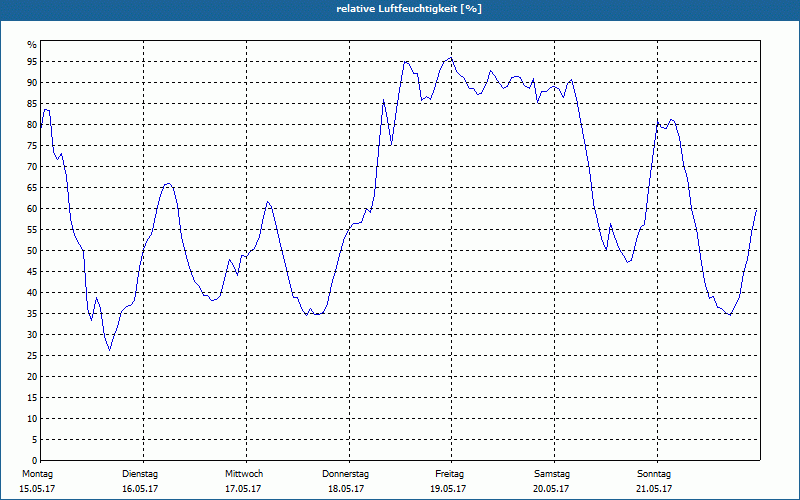
Task: Click the y-axis value 65
Action: click(x=32, y=188)
